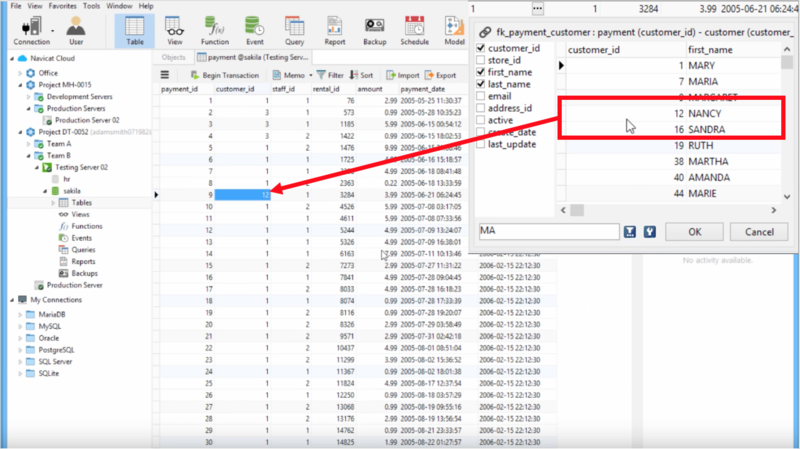The image size is (800, 449).
Task: Click the OK button
Action: pyautogui.click(x=694, y=232)
